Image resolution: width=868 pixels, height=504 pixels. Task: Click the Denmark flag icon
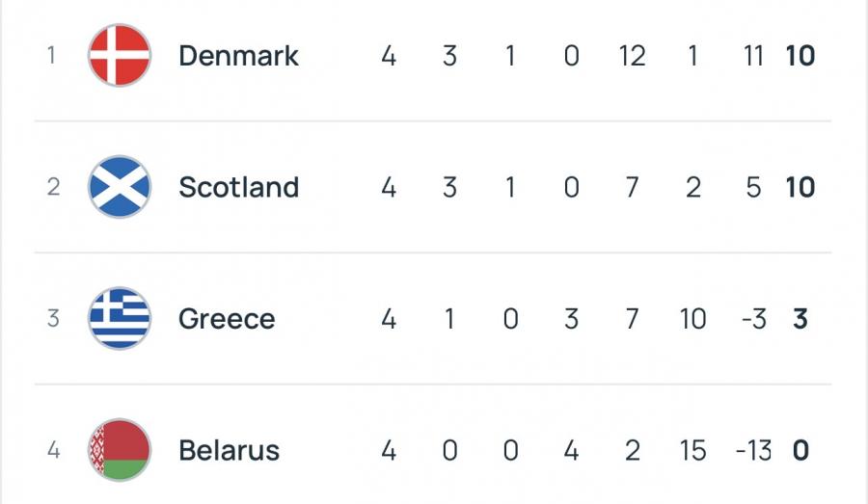pyautogui.click(x=120, y=56)
